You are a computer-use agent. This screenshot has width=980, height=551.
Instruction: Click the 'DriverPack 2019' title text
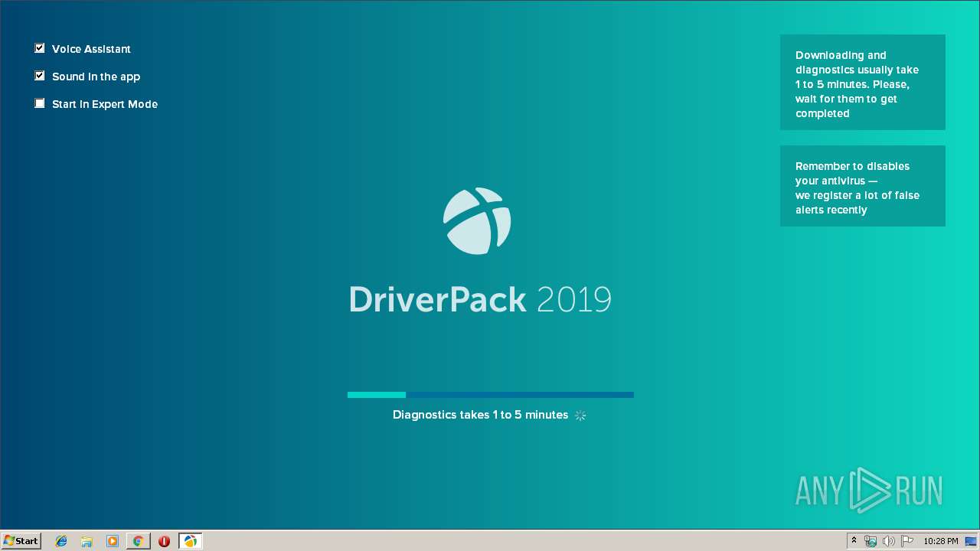480,299
